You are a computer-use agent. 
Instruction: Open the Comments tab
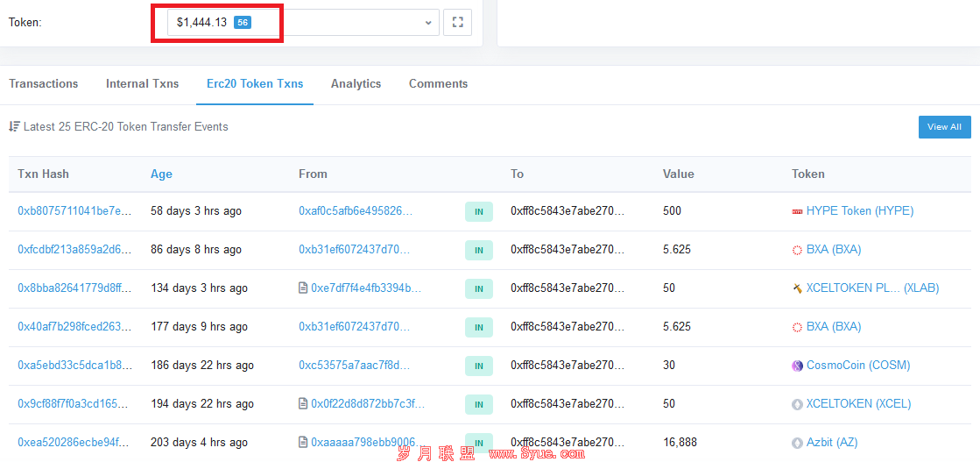pos(438,84)
